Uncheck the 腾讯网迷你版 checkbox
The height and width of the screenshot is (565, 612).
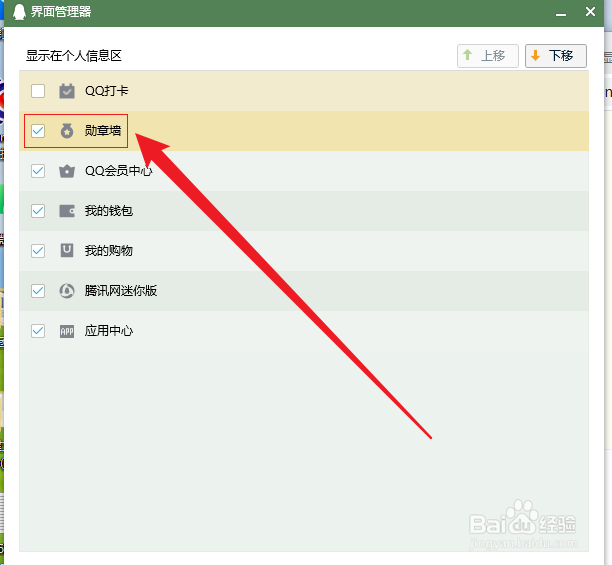point(38,291)
